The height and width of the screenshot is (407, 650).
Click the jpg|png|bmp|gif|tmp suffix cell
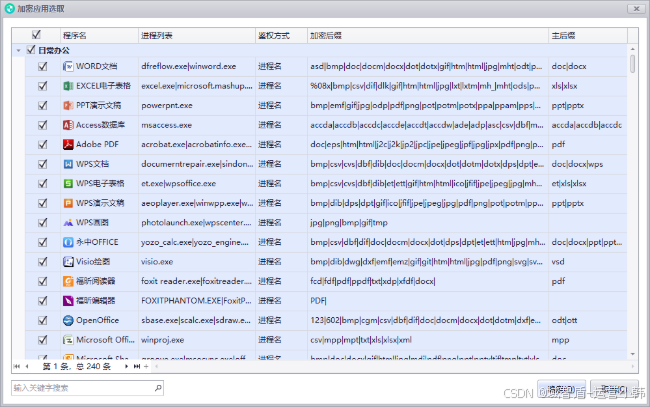coord(428,223)
